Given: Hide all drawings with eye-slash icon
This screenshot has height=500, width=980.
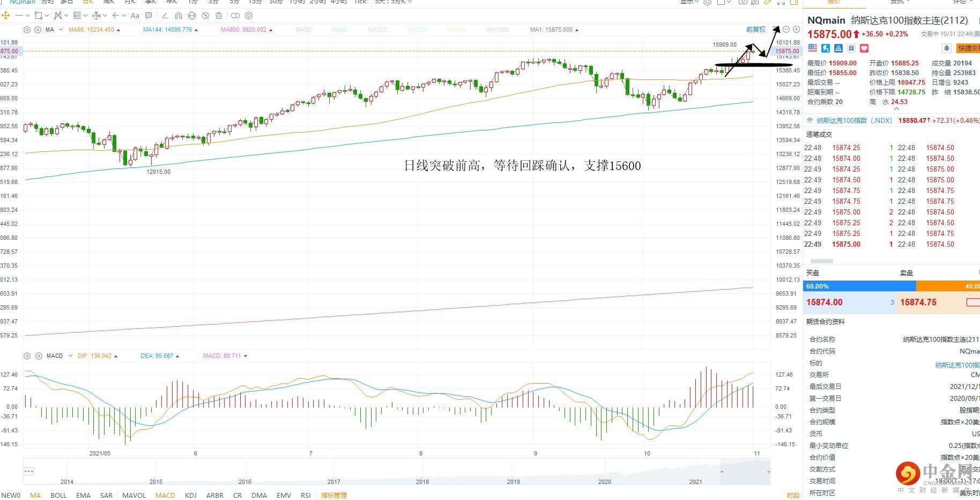Looking at the screenshot, I should tap(205, 16).
